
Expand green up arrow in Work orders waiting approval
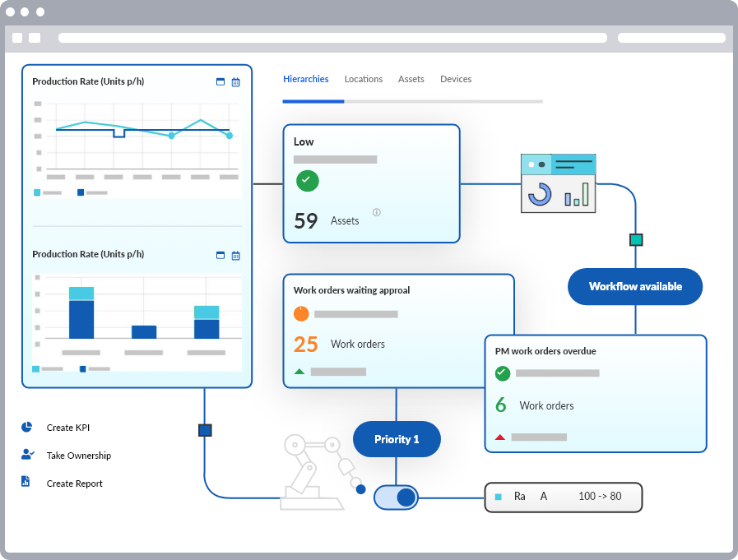point(299,372)
